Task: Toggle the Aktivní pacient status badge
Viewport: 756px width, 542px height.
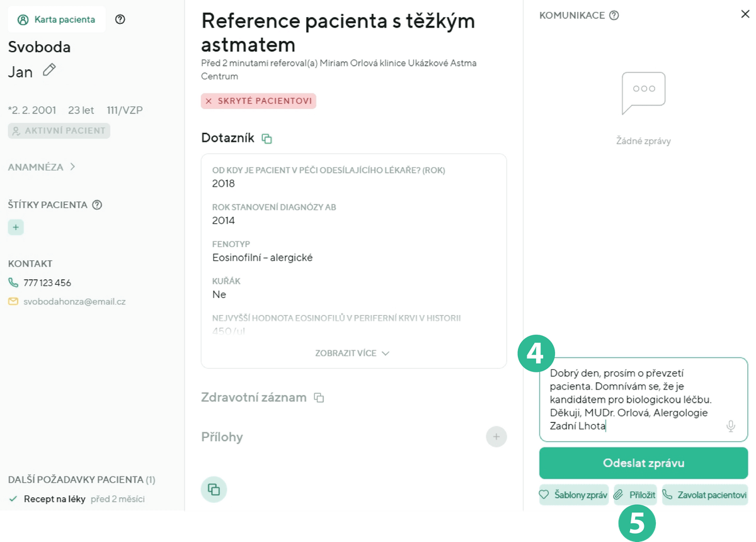Action: [x=59, y=131]
